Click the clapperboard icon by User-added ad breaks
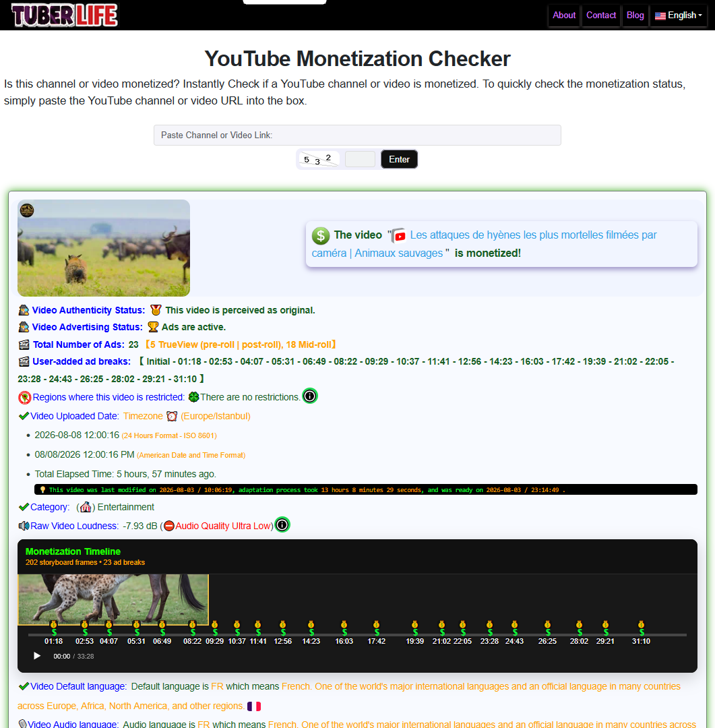 (x=24, y=361)
